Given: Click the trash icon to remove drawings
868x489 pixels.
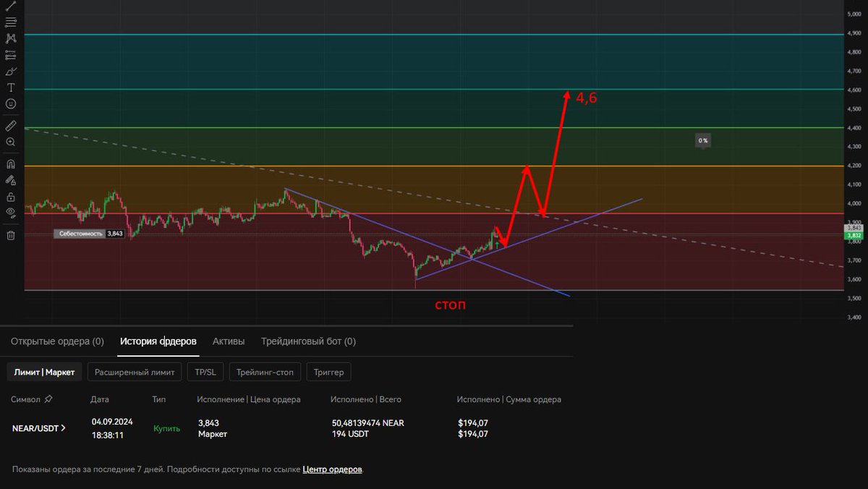Looking at the screenshot, I should click(10, 234).
